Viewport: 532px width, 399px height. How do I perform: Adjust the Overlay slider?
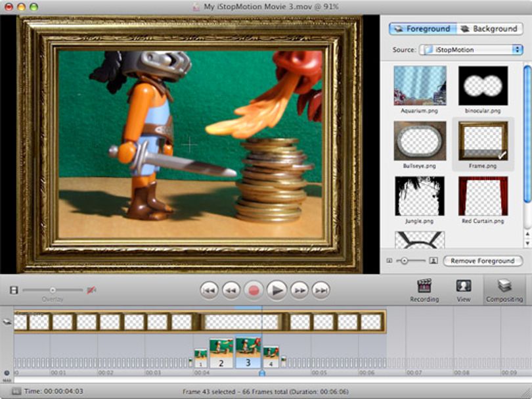click(x=53, y=290)
